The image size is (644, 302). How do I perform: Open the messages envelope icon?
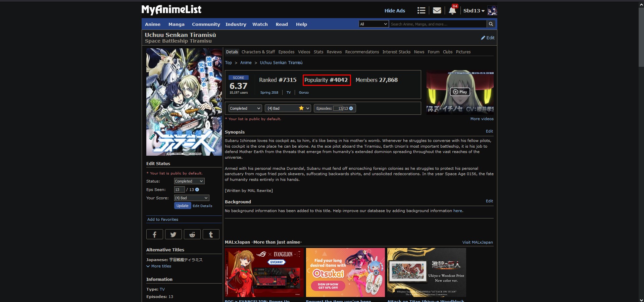(x=437, y=11)
